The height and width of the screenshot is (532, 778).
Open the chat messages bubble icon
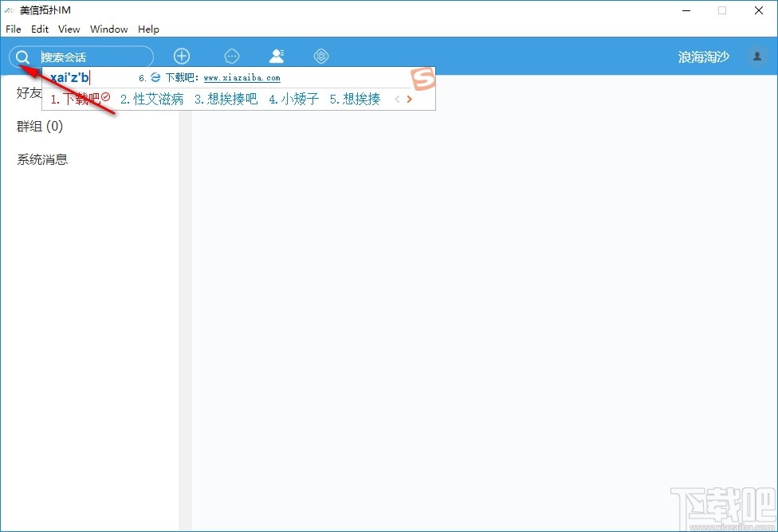click(x=232, y=56)
